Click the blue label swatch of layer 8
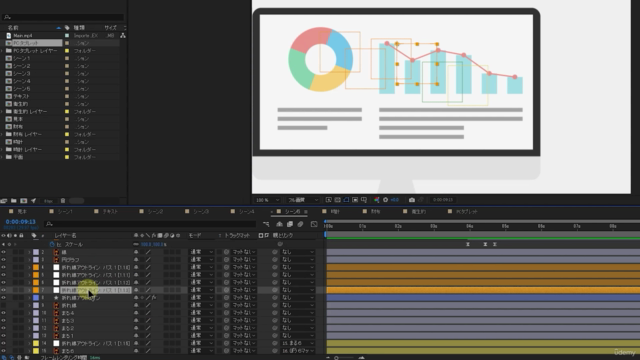Viewport: 640px width, 360px height. pos(36,298)
